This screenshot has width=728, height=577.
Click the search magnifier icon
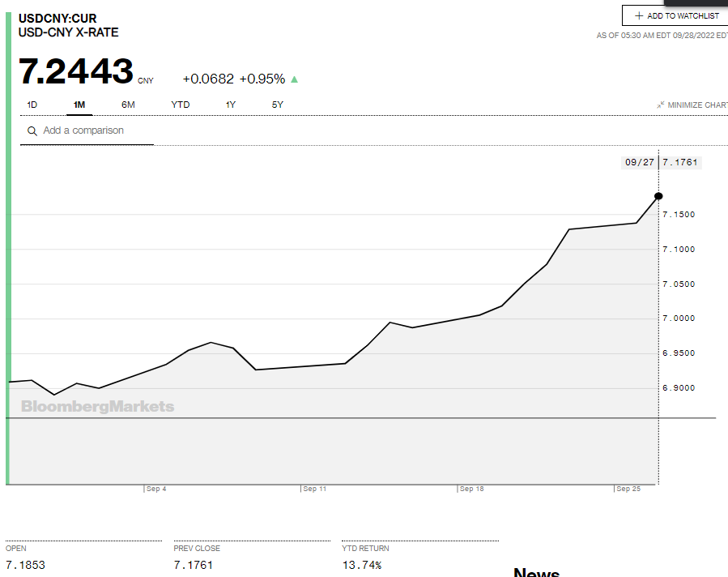click(32, 130)
